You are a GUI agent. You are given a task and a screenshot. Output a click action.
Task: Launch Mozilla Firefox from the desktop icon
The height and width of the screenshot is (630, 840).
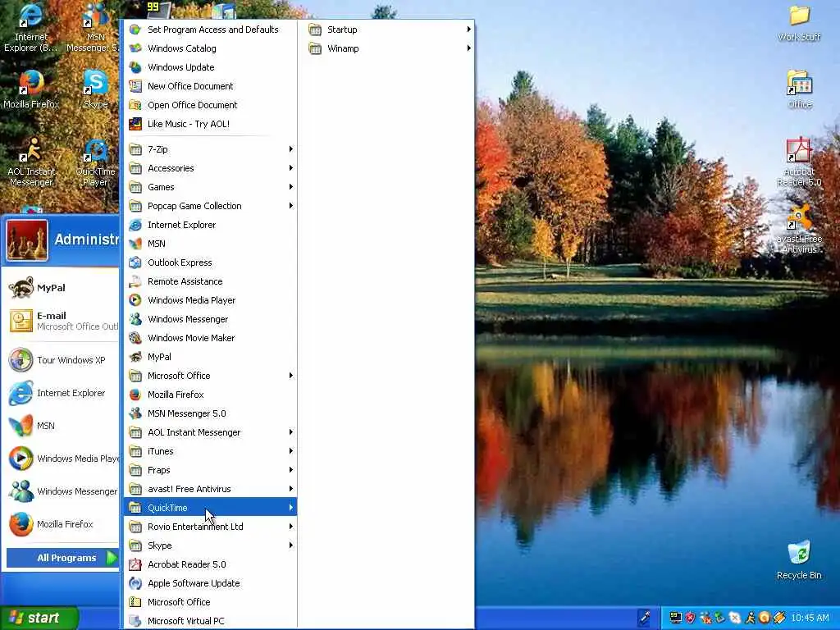coord(31,84)
